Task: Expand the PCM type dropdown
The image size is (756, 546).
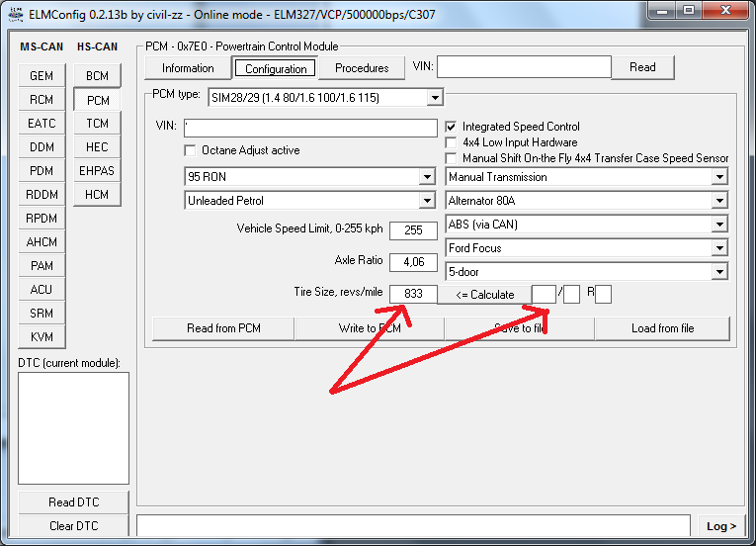Action: tap(434, 97)
